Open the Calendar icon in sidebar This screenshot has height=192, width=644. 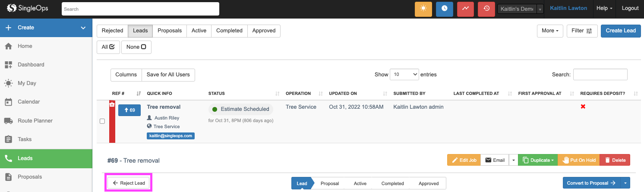8,102
